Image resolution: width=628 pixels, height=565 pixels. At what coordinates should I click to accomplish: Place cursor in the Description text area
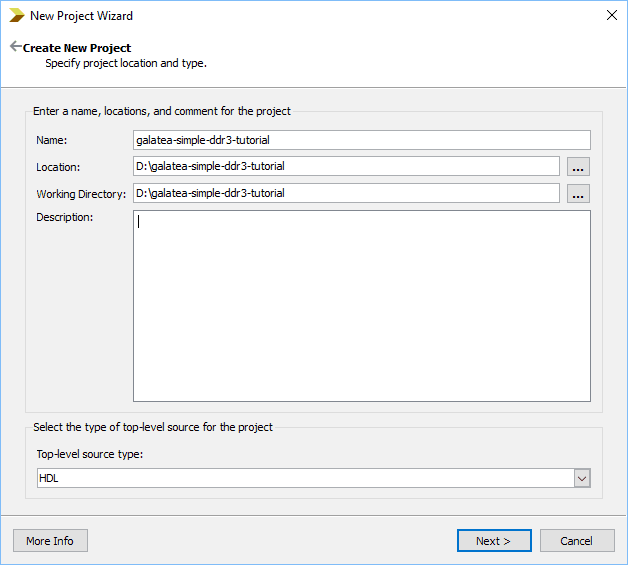[361, 305]
